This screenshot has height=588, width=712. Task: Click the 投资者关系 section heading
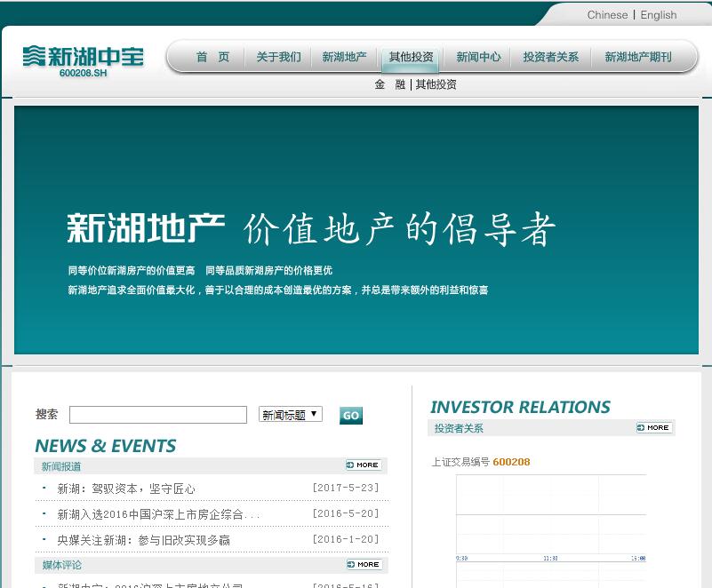pos(459,428)
